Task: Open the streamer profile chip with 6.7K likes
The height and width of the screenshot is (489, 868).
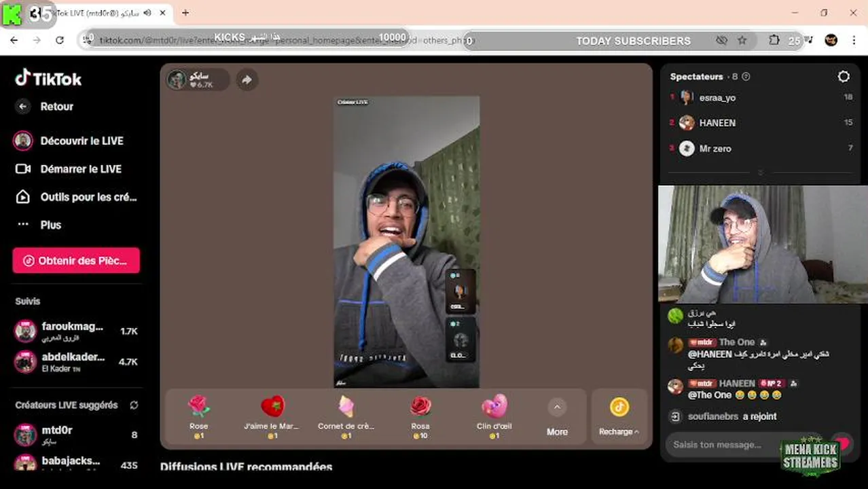Action: click(x=198, y=79)
